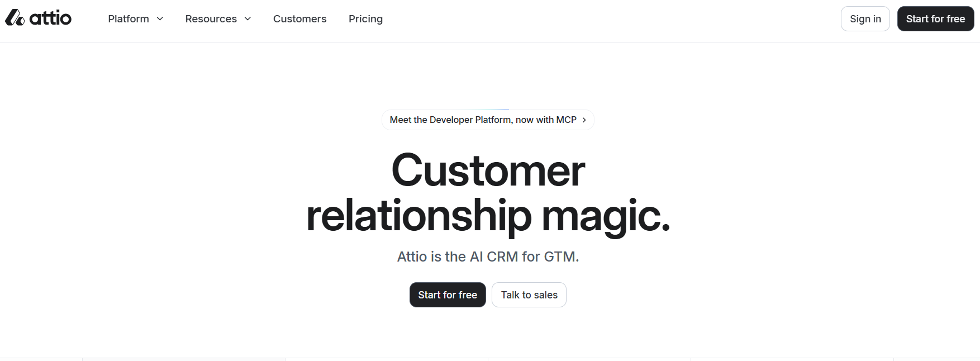The width and height of the screenshot is (980, 361).
Task: Expand the chevron beside Resources
Action: 248,19
